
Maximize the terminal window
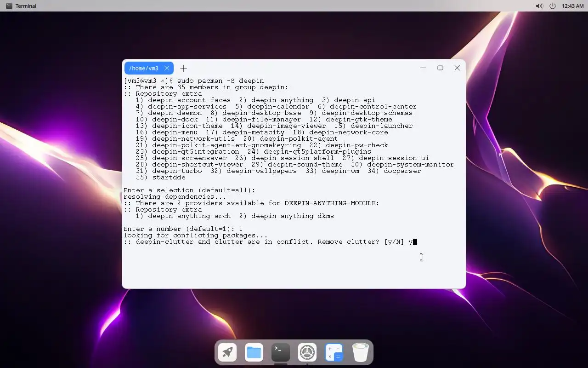[x=440, y=68]
